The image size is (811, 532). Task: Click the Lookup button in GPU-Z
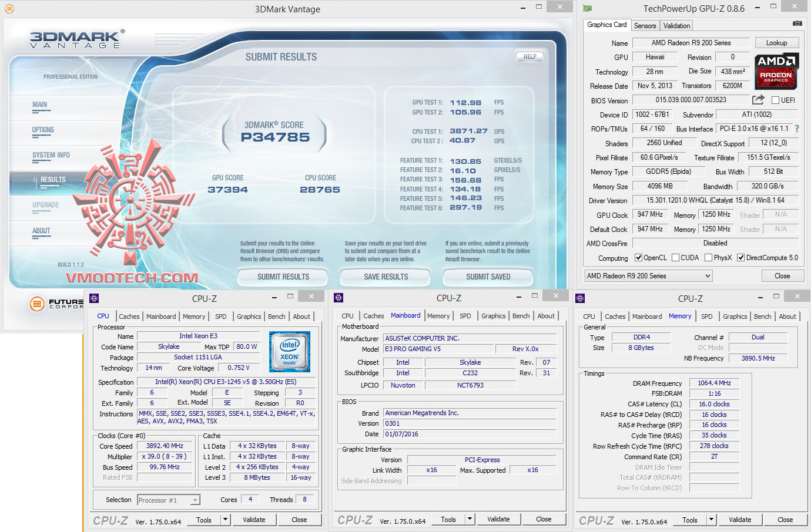tap(777, 42)
